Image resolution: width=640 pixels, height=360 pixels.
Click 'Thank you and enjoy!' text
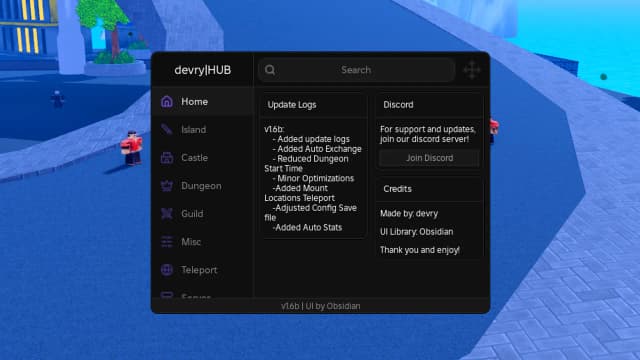click(x=420, y=250)
